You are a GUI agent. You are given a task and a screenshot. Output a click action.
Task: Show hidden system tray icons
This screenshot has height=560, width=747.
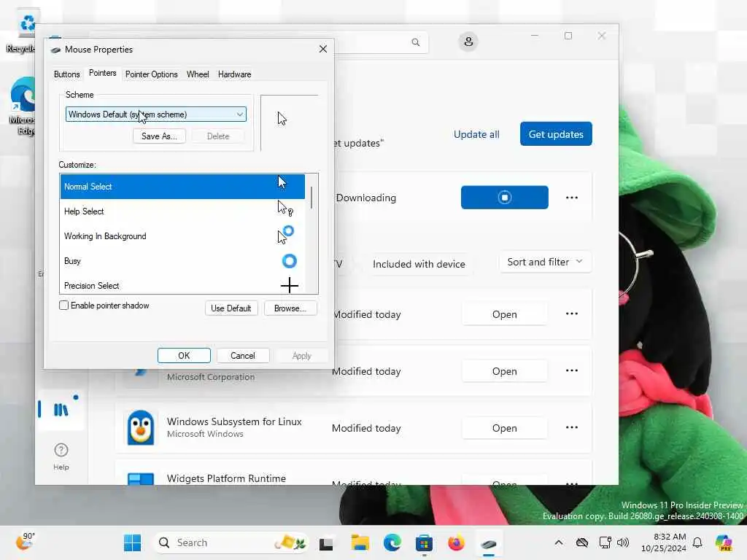[559, 542]
